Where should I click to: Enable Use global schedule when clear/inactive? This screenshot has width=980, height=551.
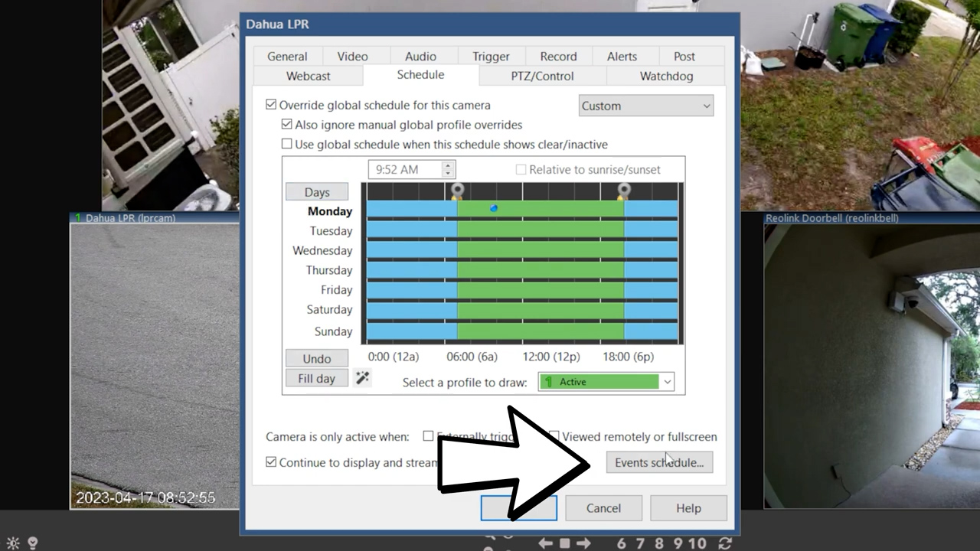[x=286, y=144]
